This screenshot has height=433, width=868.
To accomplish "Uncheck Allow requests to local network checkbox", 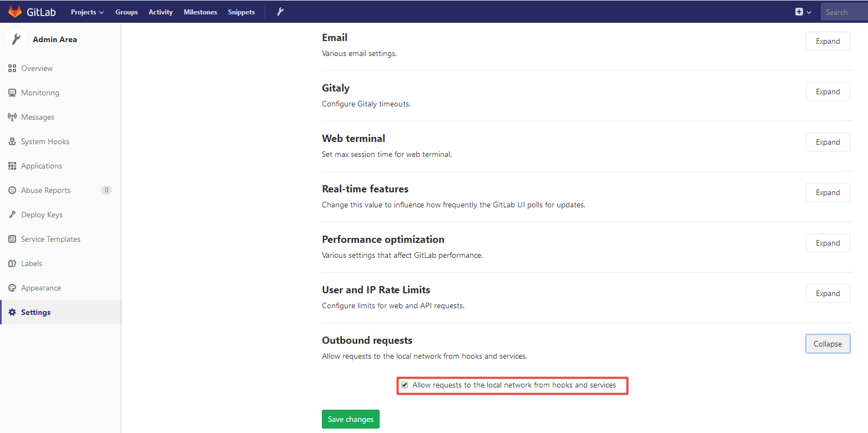I will pos(405,385).
